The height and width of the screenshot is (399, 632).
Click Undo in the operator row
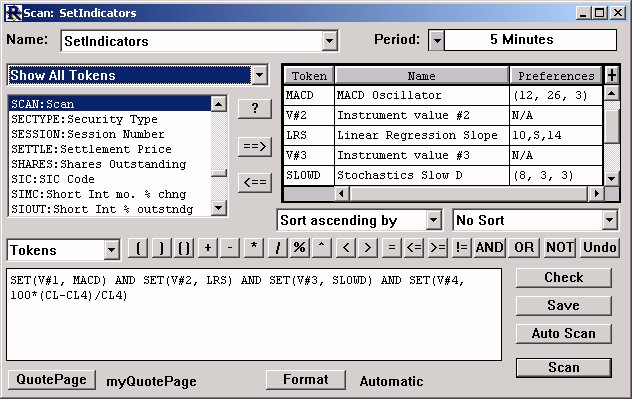[x=599, y=248]
